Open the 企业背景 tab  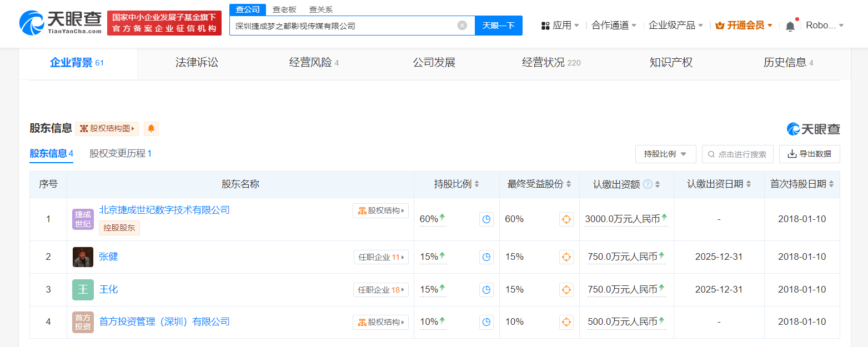(77, 63)
